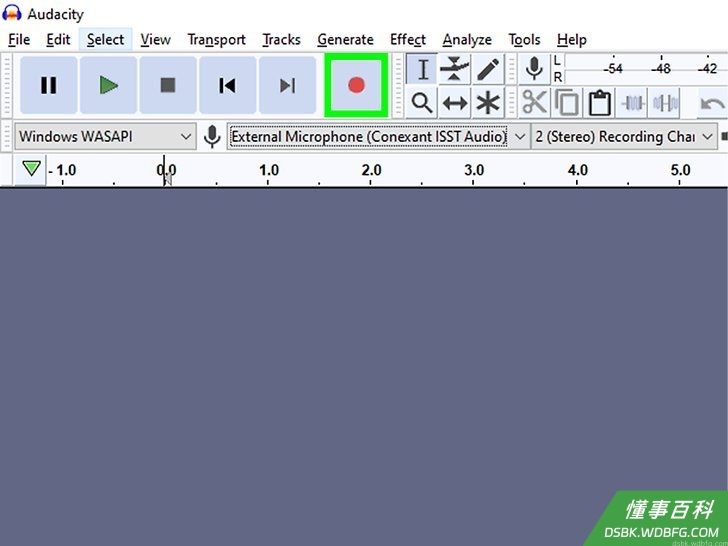The height and width of the screenshot is (546, 728).
Task: Click the Pause button
Action: [x=49, y=85]
